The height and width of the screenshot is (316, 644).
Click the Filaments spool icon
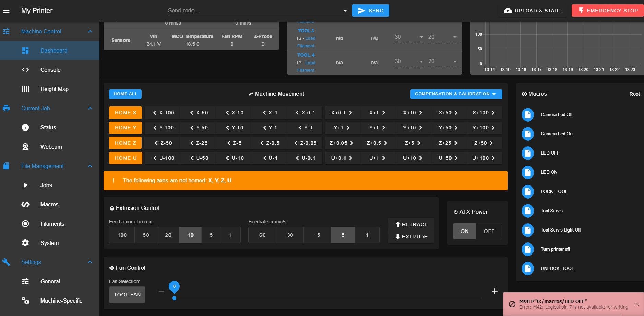coord(25,224)
